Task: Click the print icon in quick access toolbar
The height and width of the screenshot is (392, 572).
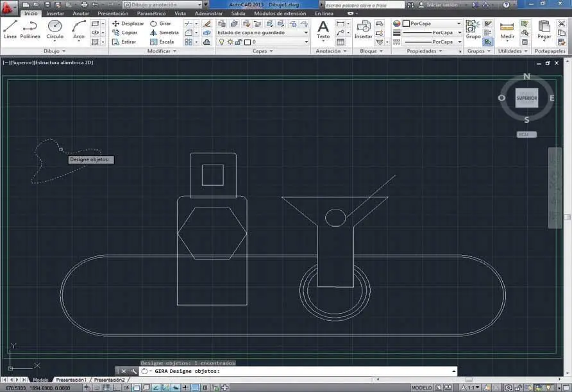Action: point(84,4)
